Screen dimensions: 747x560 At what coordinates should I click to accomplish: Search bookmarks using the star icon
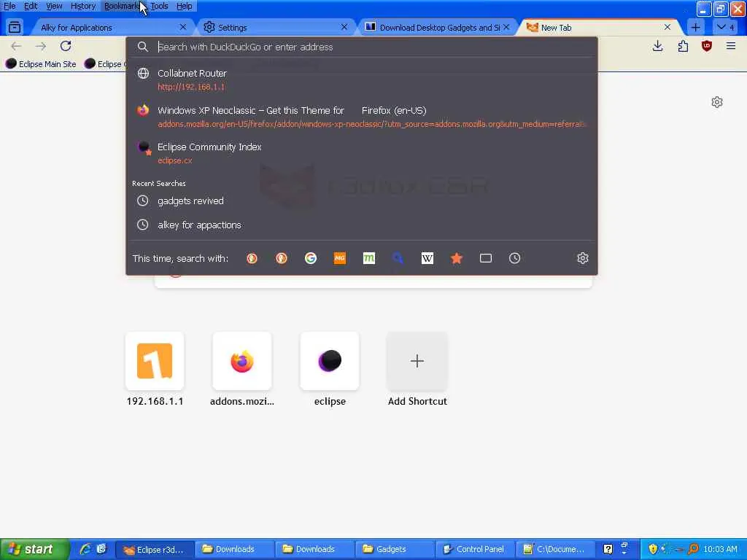(x=457, y=258)
